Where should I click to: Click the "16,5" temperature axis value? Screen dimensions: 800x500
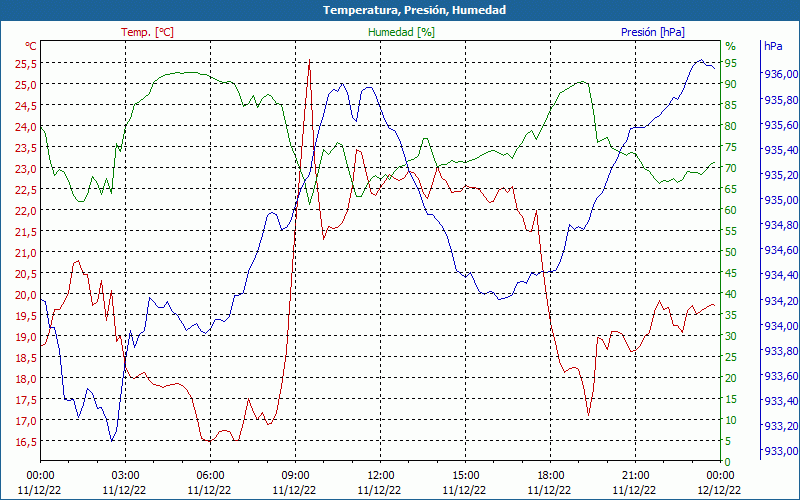point(26,441)
